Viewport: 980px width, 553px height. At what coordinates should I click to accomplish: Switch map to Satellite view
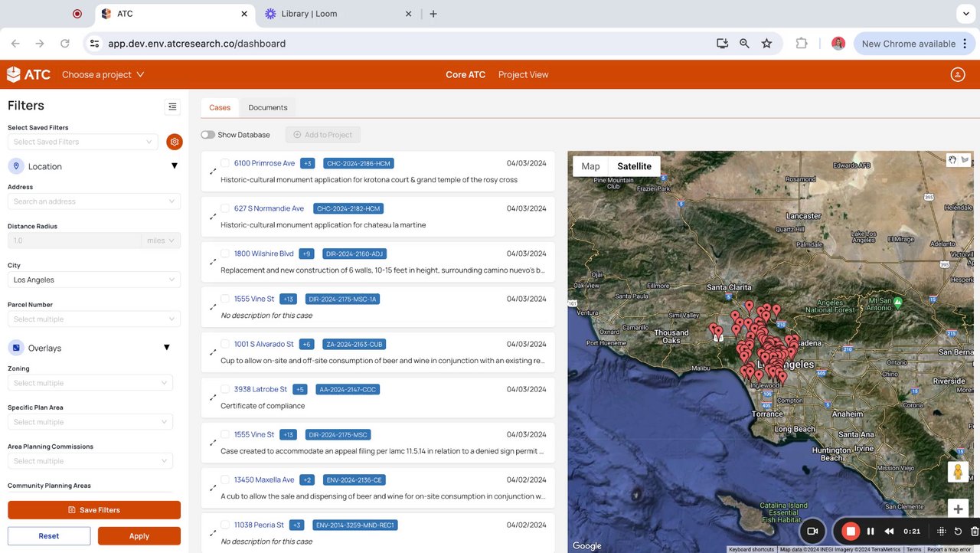634,166
